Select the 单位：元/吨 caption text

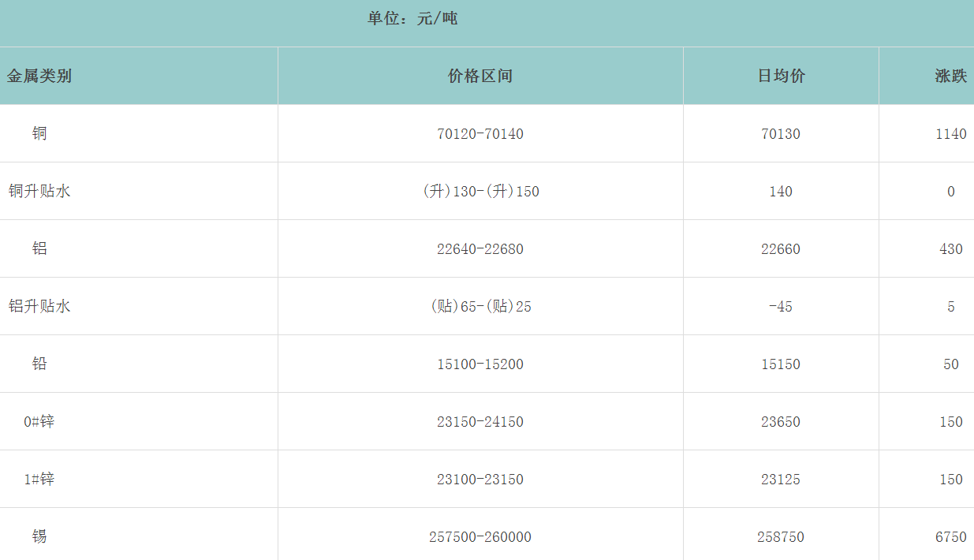(412, 18)
